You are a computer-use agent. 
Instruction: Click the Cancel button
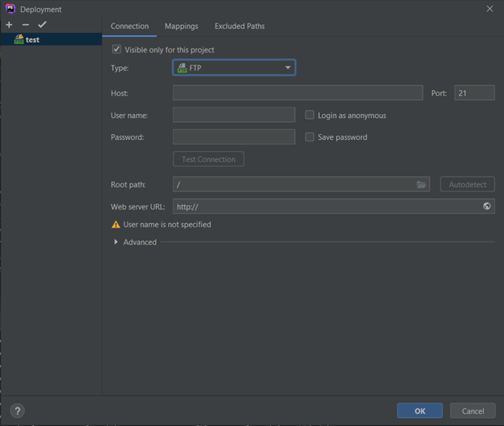point(472,411)
